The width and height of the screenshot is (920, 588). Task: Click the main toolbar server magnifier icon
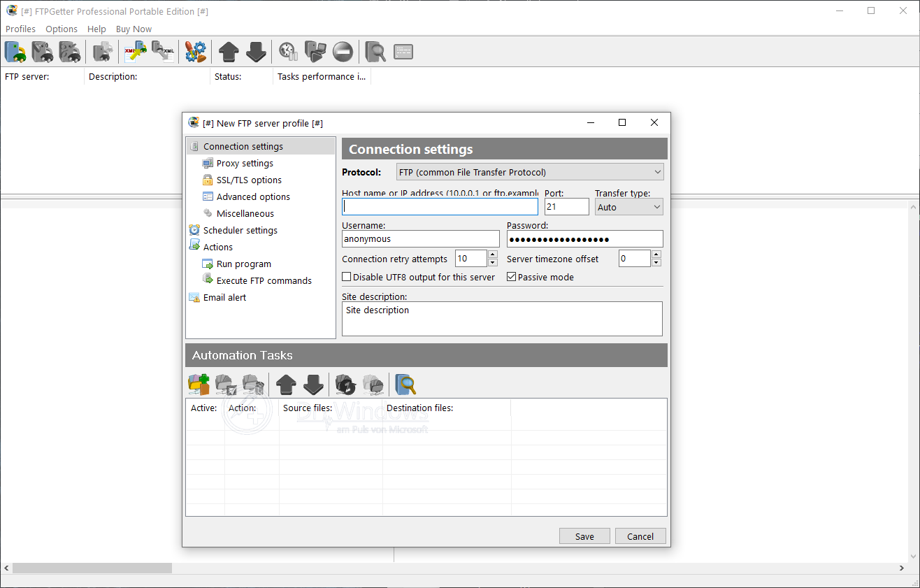click(376, 52)
